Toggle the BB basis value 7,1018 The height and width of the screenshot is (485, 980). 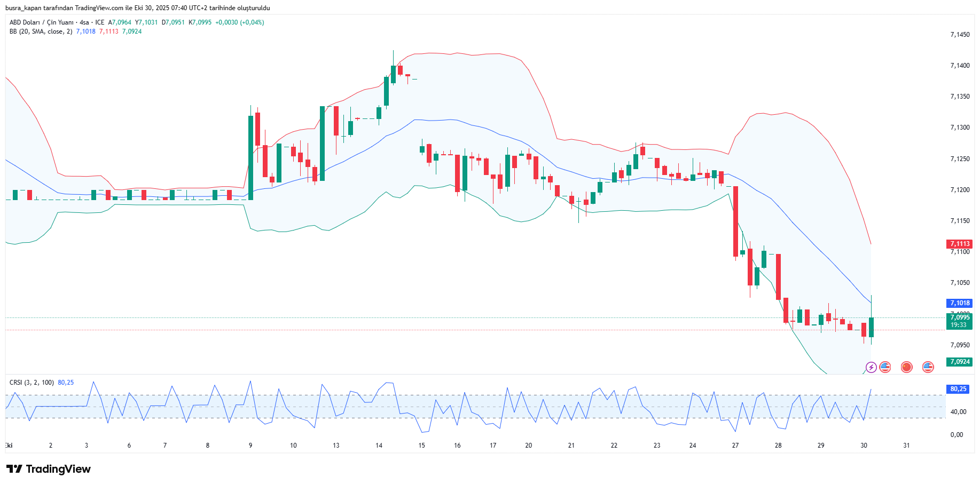tap(85, 32)
